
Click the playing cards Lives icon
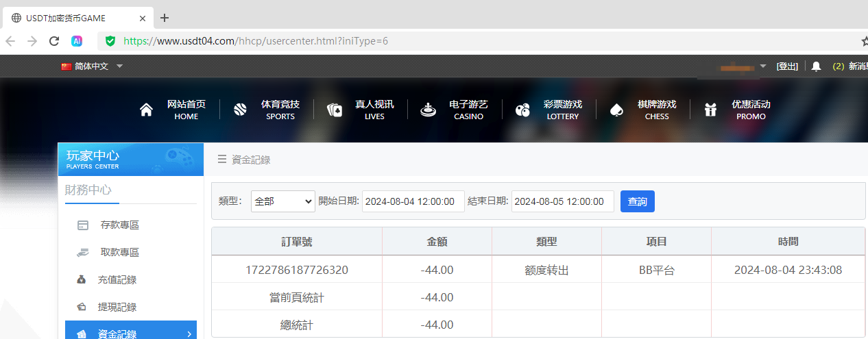click(334, 110)
